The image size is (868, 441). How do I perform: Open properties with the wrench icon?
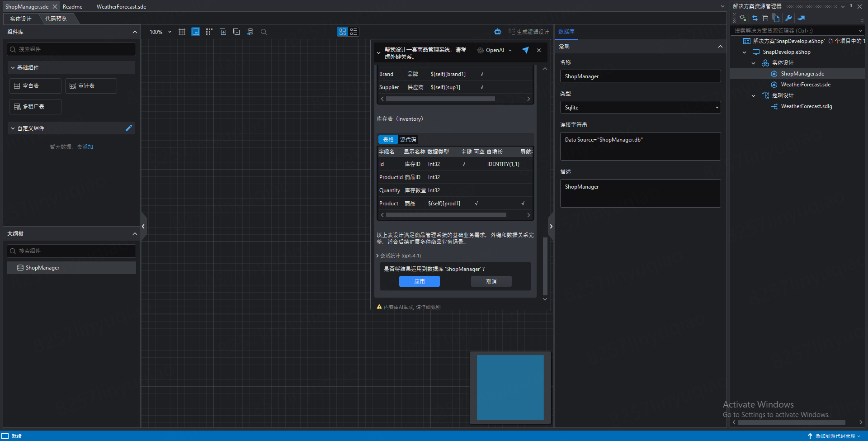(788, 18)
